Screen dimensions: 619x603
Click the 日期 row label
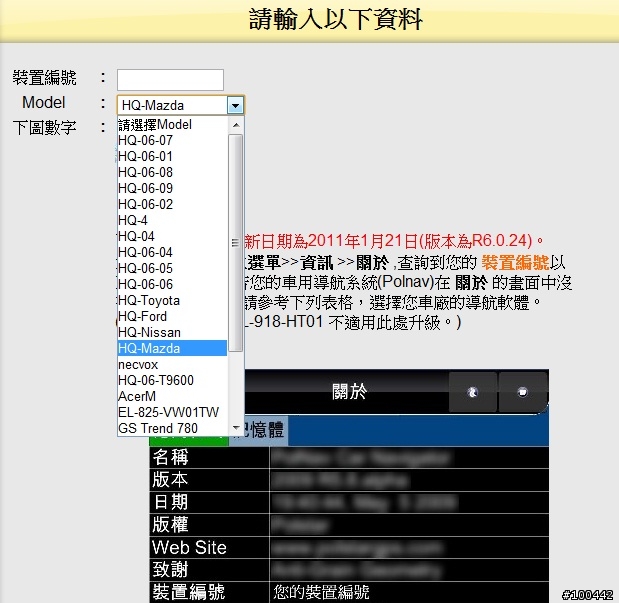click(x=171, y=502)
